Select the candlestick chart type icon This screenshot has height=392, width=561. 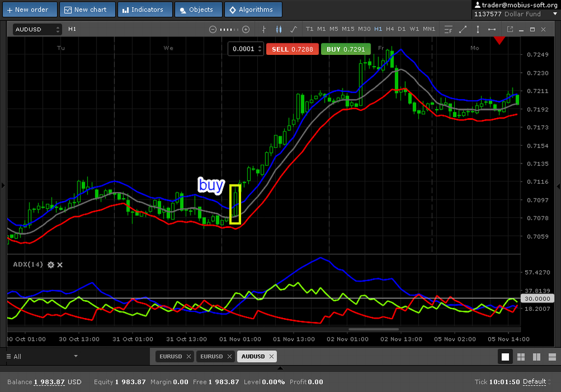(279, 29)
